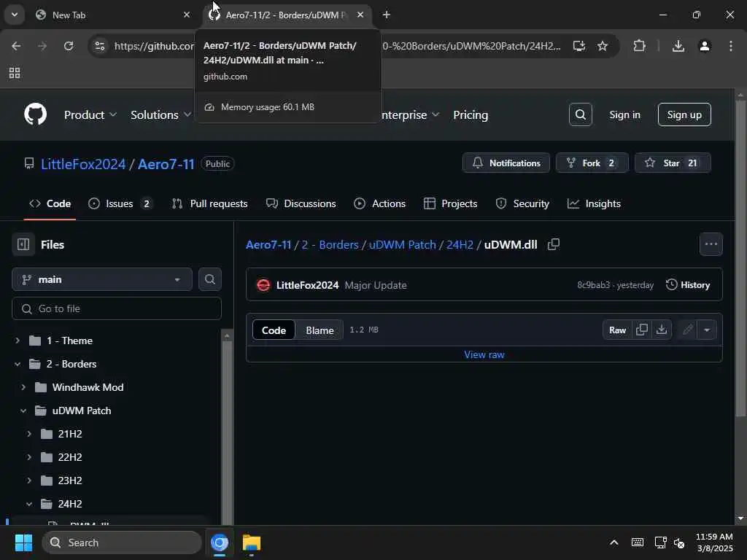
Task: Download raw file icon
Action: coord(662,330)
